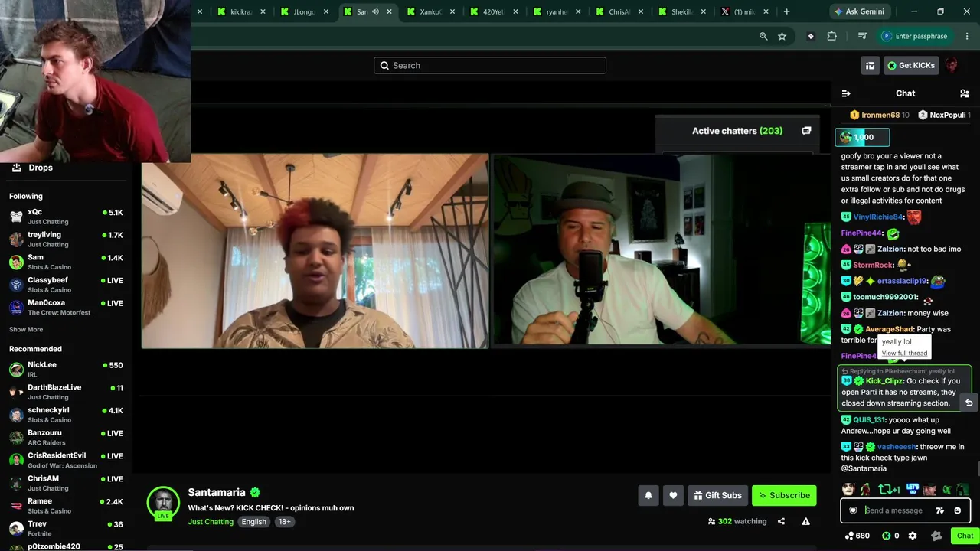This screenshot has height=551, width=980.
Task: Reply to Kick_Clipz message with the arrow
Action: (969, 403)
